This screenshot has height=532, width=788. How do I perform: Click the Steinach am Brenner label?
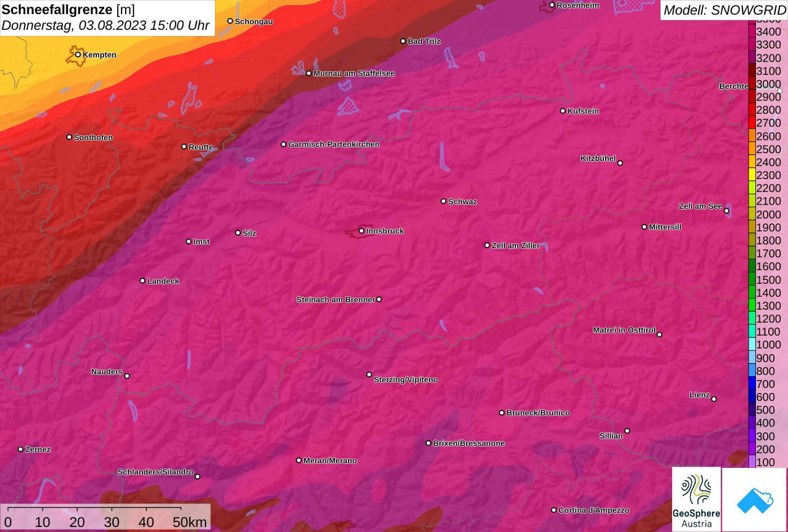pyautogui.click(x=335, y=299)
